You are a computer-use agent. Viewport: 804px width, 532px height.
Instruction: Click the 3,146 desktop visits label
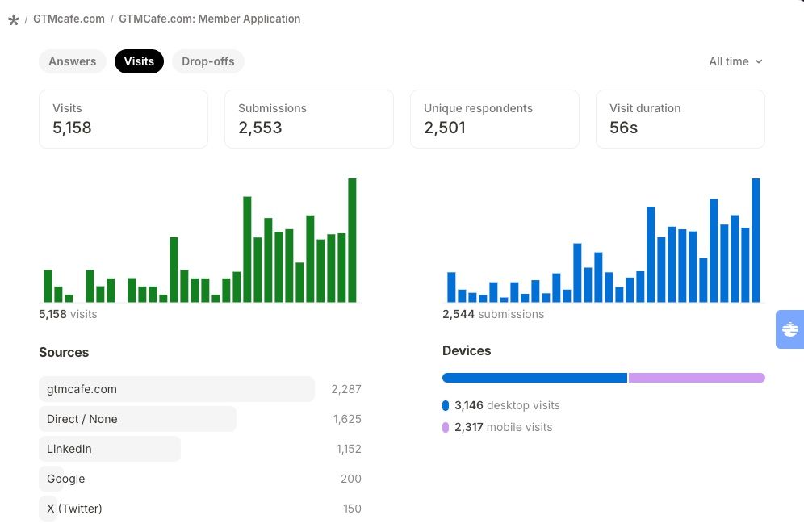pyautogui.click(x=507, y=406)
